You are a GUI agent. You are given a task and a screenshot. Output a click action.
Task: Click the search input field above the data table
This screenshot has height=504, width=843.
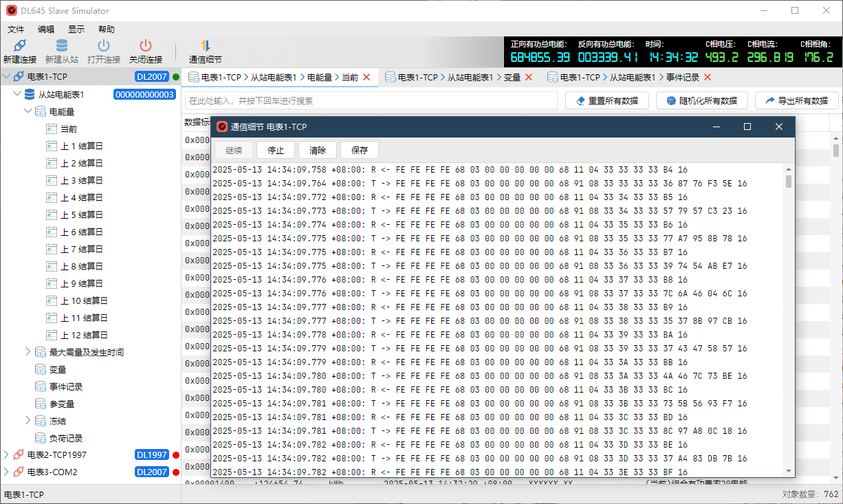tap(371, 100)
